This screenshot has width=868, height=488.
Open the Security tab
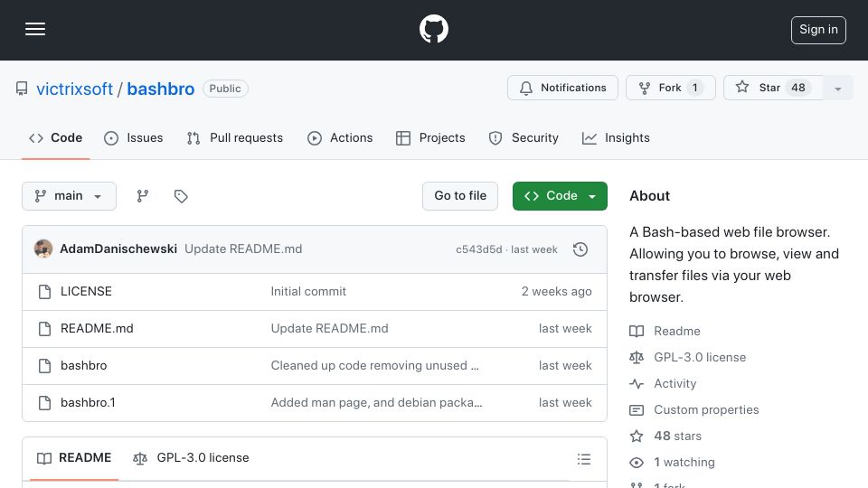524,137
